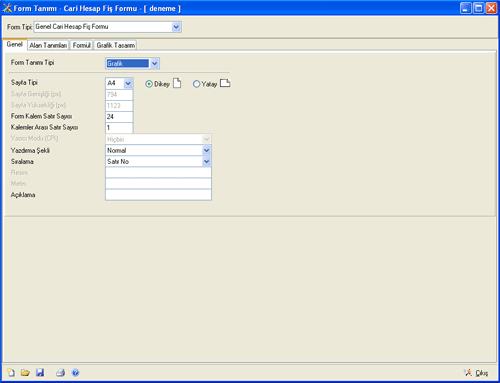Click the Sayfa Yüksekliği field showing 1123
Screen dimensions: 500x383
(x=119, y=106)
